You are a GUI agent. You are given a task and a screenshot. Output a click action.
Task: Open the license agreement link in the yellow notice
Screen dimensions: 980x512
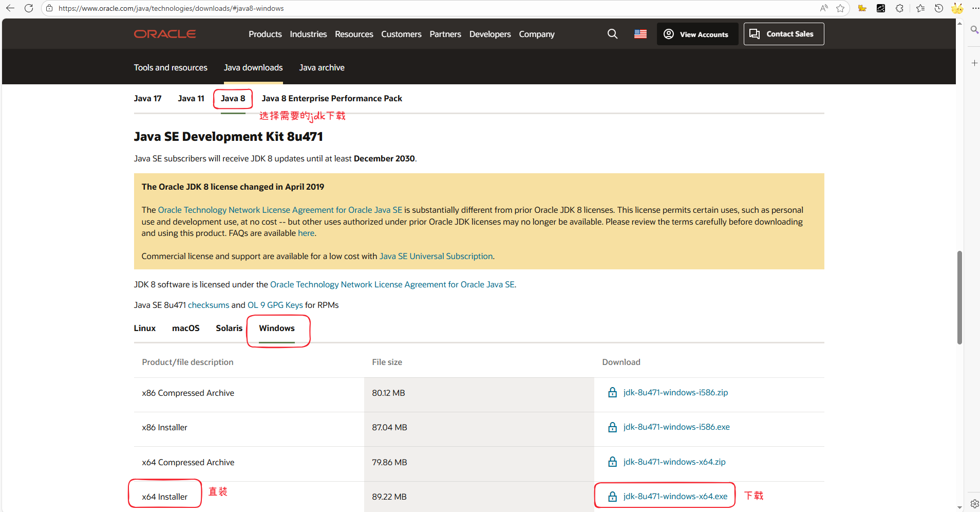[280, 210]
